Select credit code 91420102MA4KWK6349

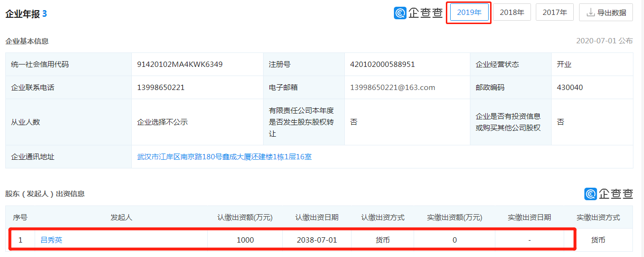pos(180,64)
